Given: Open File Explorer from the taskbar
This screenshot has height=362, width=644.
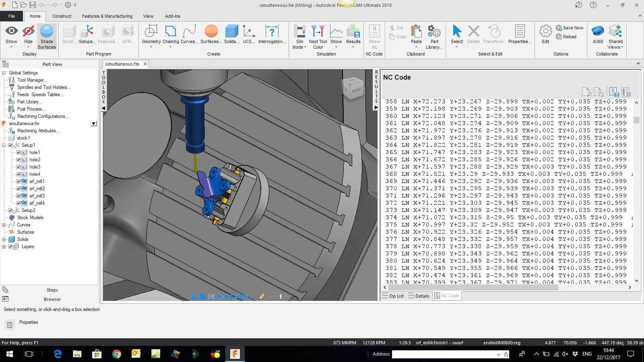Looking at the screenshot, I should point(77,354).
